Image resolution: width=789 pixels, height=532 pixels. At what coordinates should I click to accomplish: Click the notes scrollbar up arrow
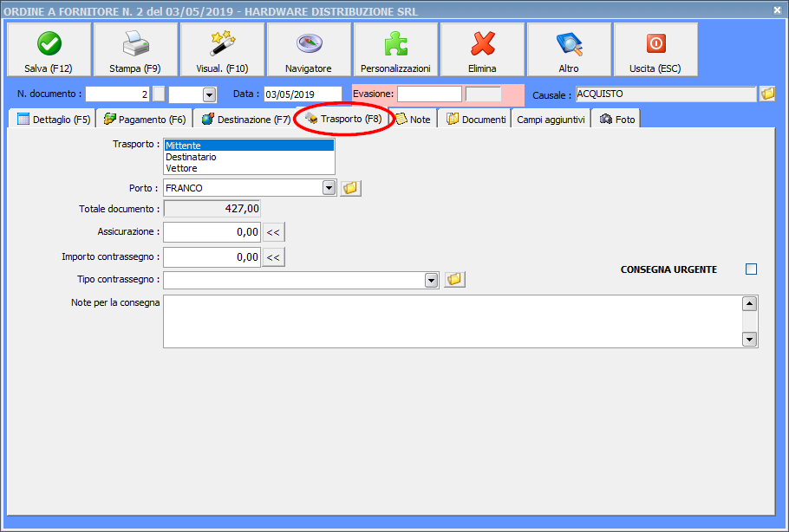749,304
